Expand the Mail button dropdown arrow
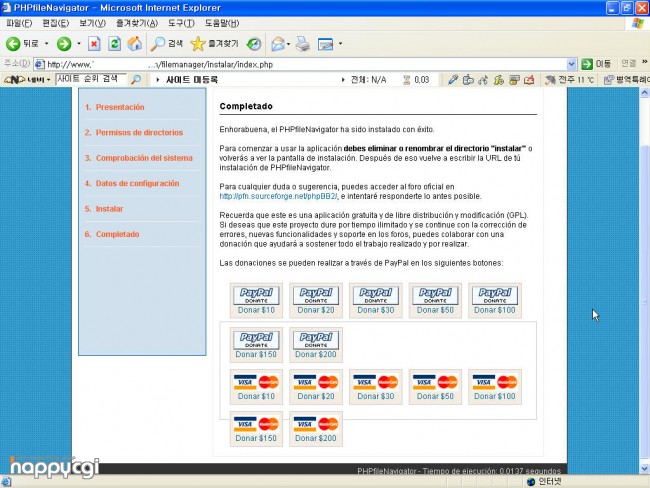Image resolution: width=650 pixels, height=488 pixels. 289,44
